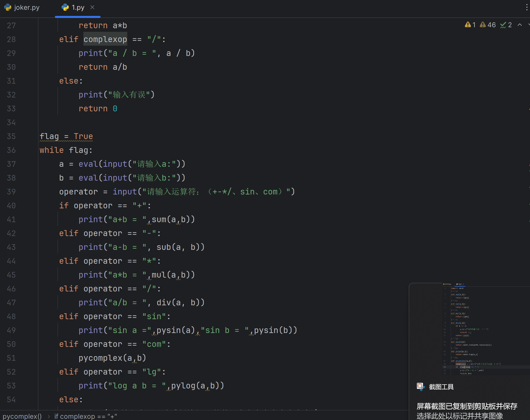The height and width of the screenshot is (420, 530).
Task: Click line number 54 in gutter
Action: (x=11, y=400)
